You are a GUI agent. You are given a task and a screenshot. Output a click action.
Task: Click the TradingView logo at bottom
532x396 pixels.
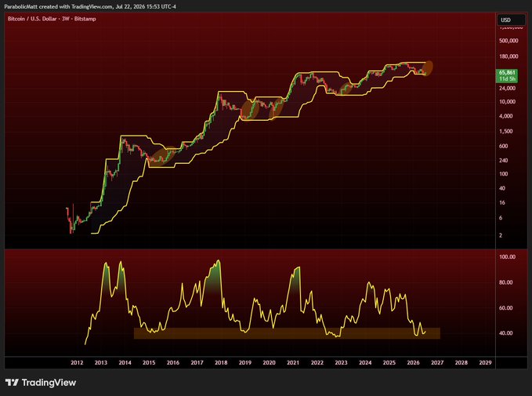tap(41, 383)
